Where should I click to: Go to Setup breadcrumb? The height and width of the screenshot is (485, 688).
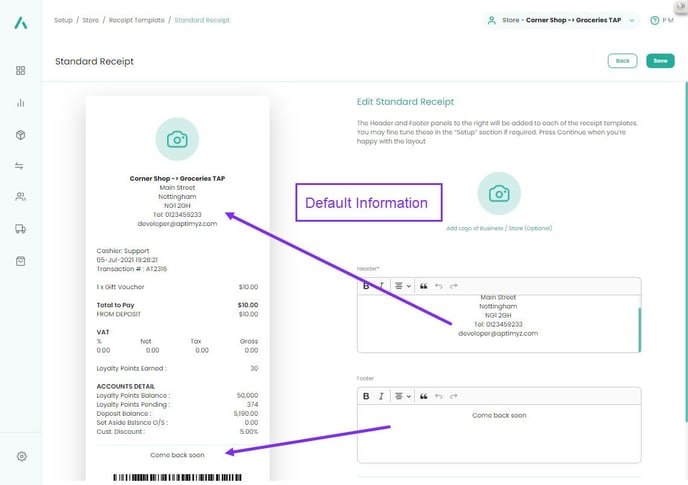click(x=63, y=20)
